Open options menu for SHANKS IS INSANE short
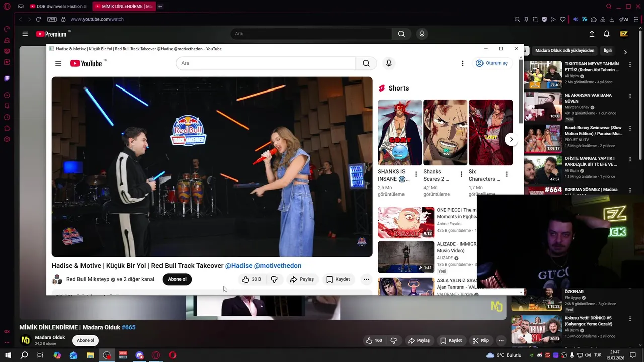This screenshot has width=644, height=362. 416,174
